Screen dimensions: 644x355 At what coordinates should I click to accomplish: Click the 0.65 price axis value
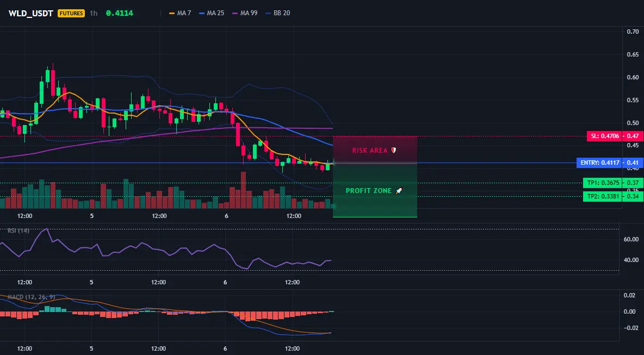coord(633,54)
